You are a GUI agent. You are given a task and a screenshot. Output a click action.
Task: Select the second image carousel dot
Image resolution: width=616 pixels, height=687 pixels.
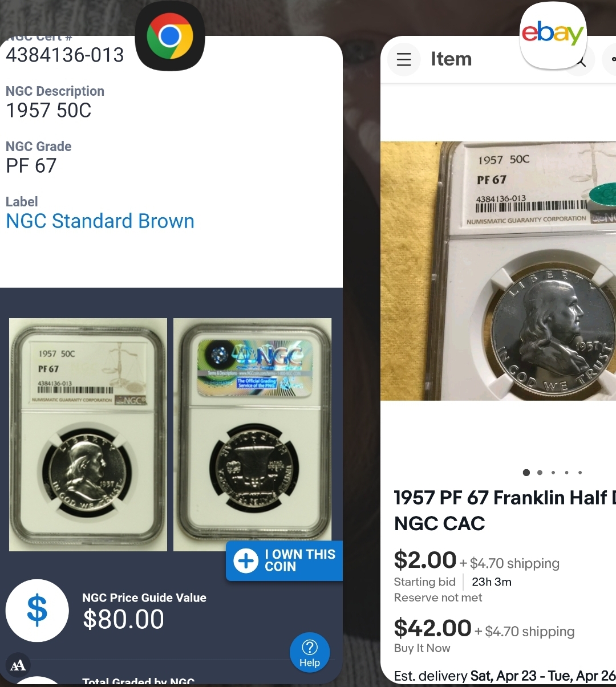pyautogui.click(x=540, y=473)
